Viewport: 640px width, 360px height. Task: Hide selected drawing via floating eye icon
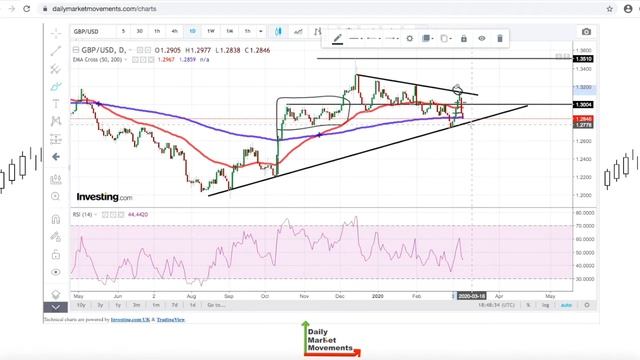click(482, 38)
